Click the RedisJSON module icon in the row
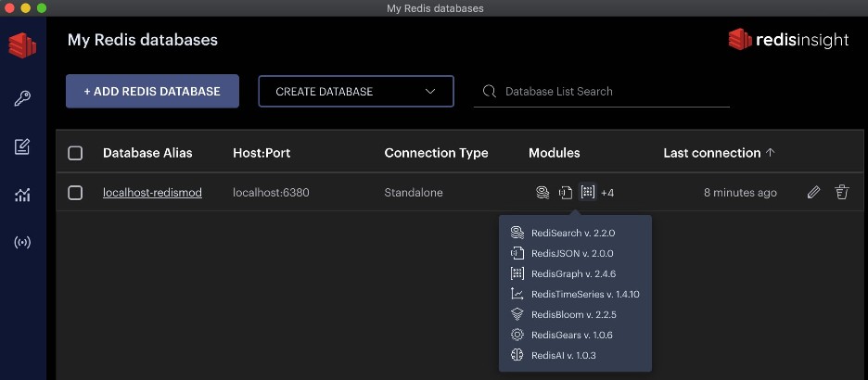The height and width of the screenshot is (380, 868). (x=565, y=193)
